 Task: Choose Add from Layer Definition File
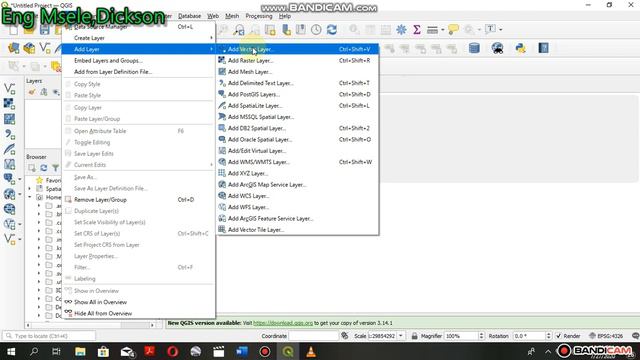pos(139,72)
